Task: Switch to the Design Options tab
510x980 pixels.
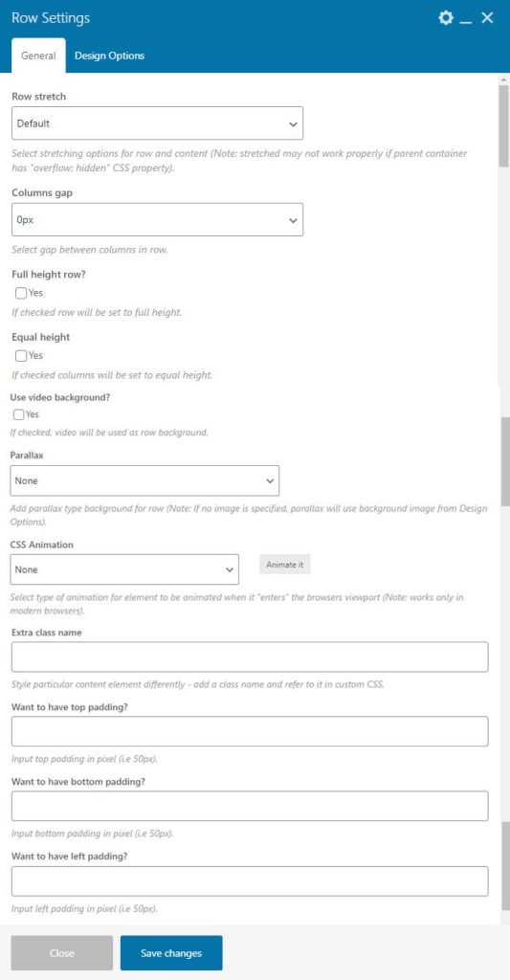Action: pyautogui.click(x=109, y=56)
